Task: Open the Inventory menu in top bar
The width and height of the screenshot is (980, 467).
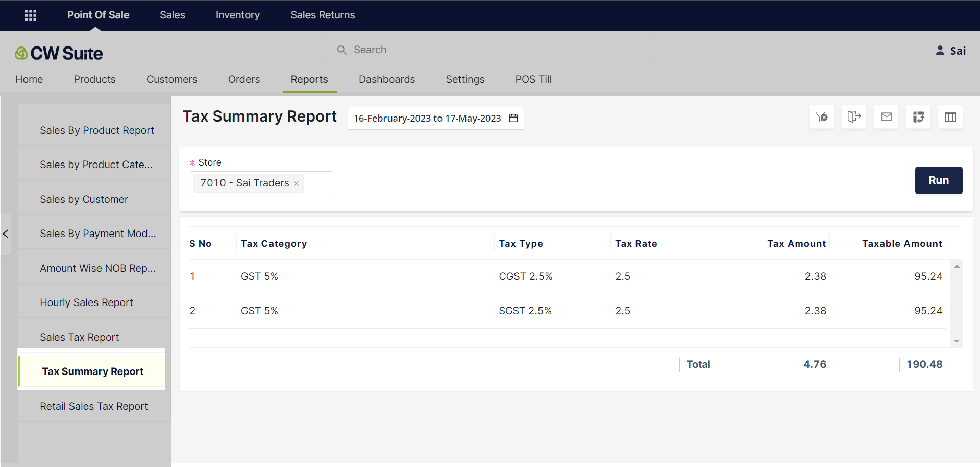Action: 237,15
